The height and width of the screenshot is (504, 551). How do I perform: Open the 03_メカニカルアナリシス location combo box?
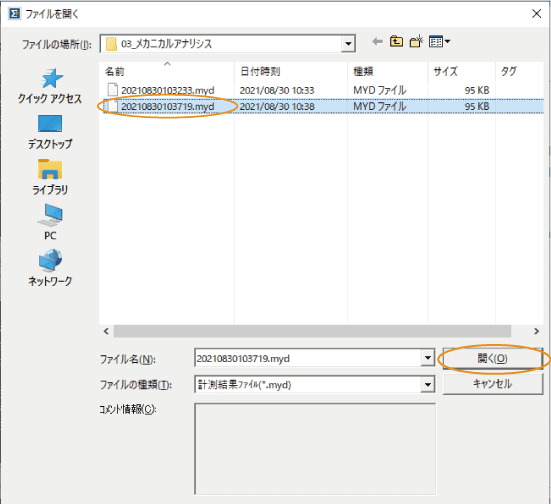[228, 44]
